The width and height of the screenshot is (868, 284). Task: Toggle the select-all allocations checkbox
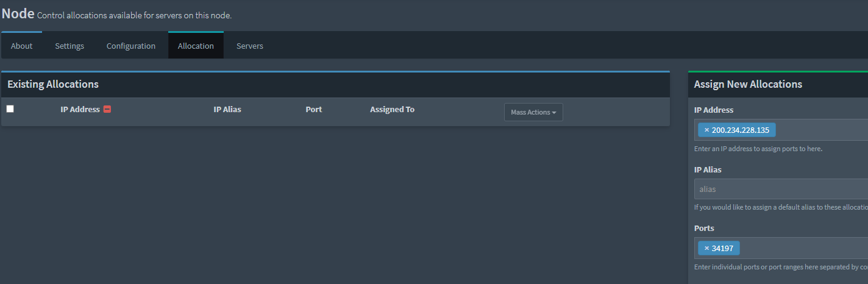click(10, 109)
